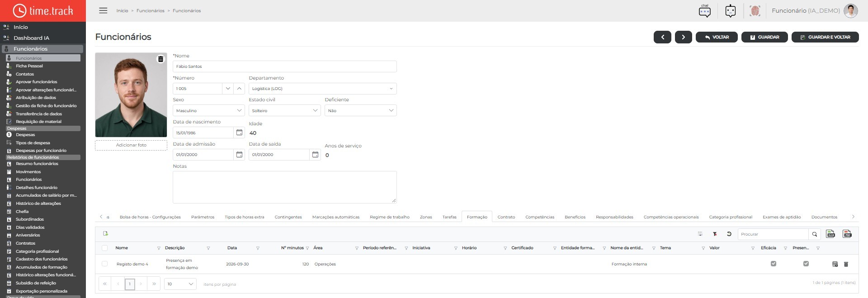Click the Procurar search field
This screenshot has height=298, width=868.
773,234
